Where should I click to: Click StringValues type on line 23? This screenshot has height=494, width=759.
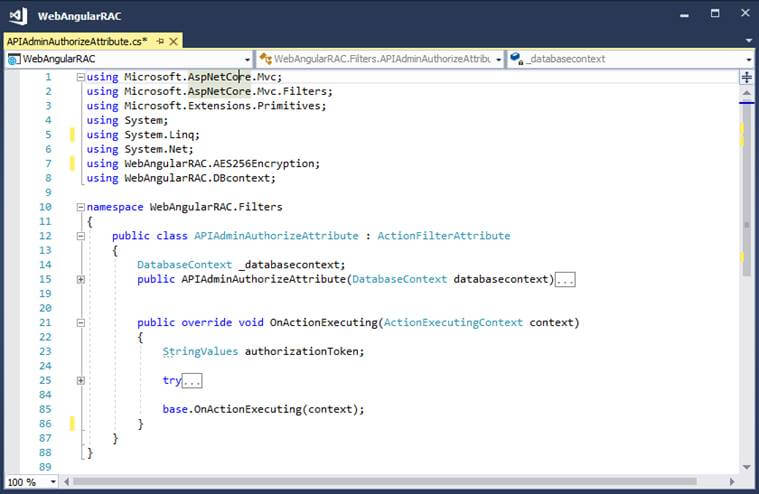(200, 351)
